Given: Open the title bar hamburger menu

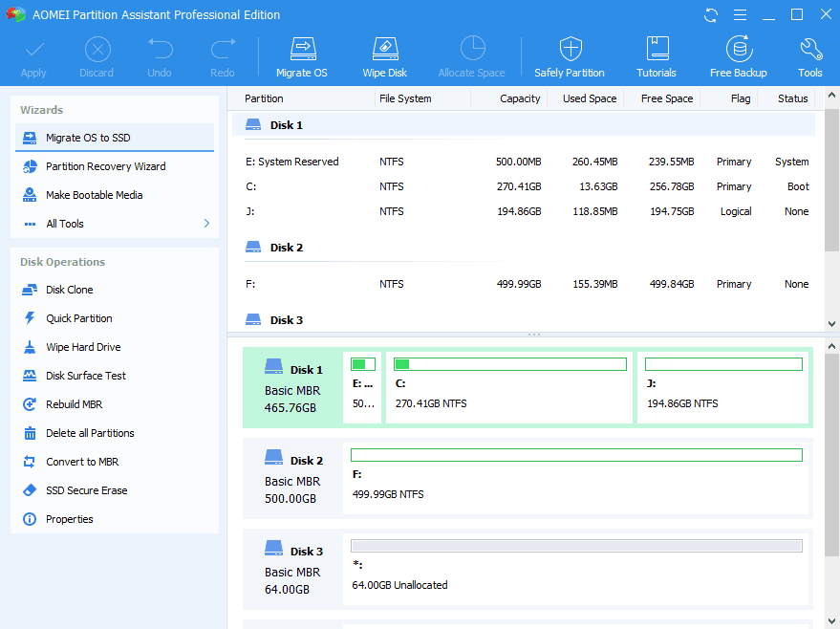Looking at the screenshot, I should 740,14.
